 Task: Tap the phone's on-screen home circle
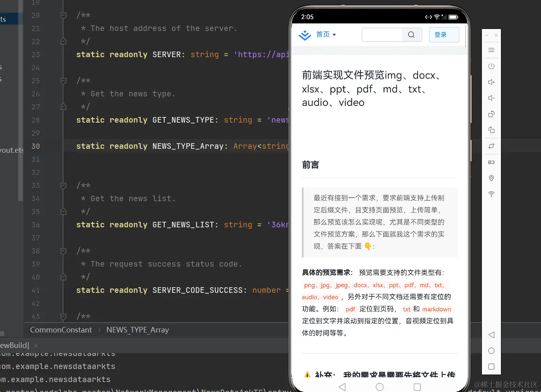380,387
